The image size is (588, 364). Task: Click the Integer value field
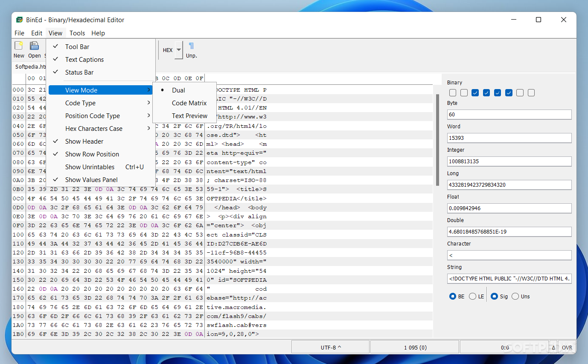coord(509,162)
